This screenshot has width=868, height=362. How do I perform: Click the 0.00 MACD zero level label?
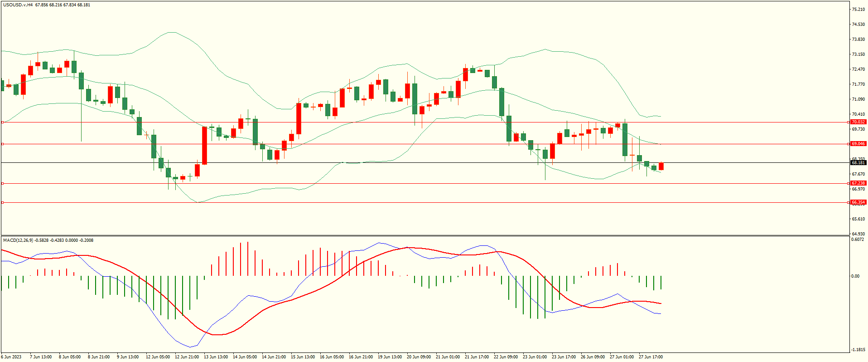click(x=855, y=276)
